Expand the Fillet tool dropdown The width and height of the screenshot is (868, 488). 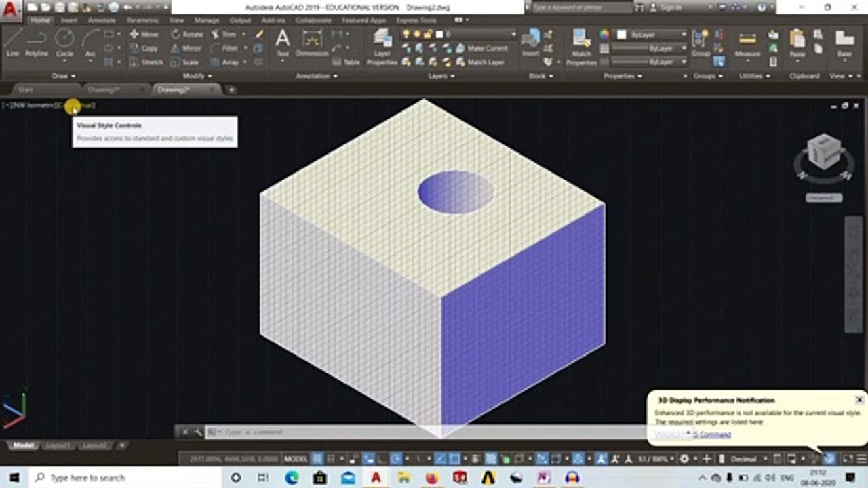(x=245, y=48)
